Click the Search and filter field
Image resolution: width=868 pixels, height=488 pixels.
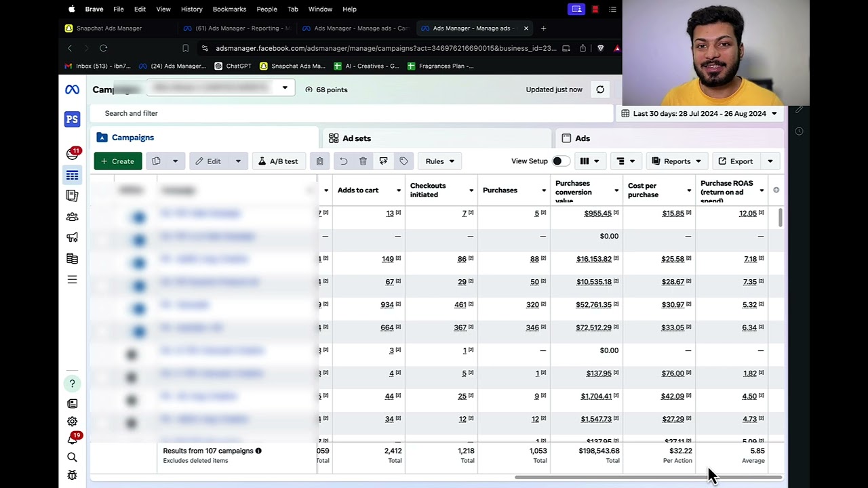351,113
